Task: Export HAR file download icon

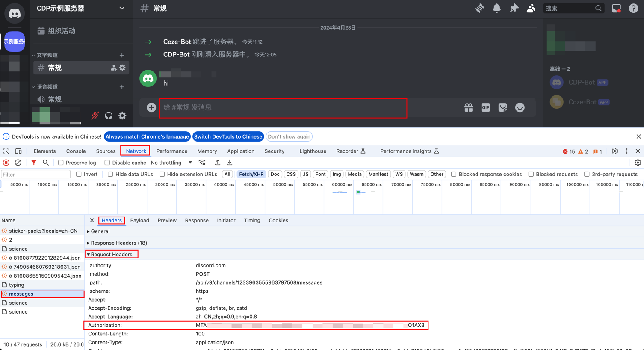Action: pyautogui.click(x=230, y=163)
